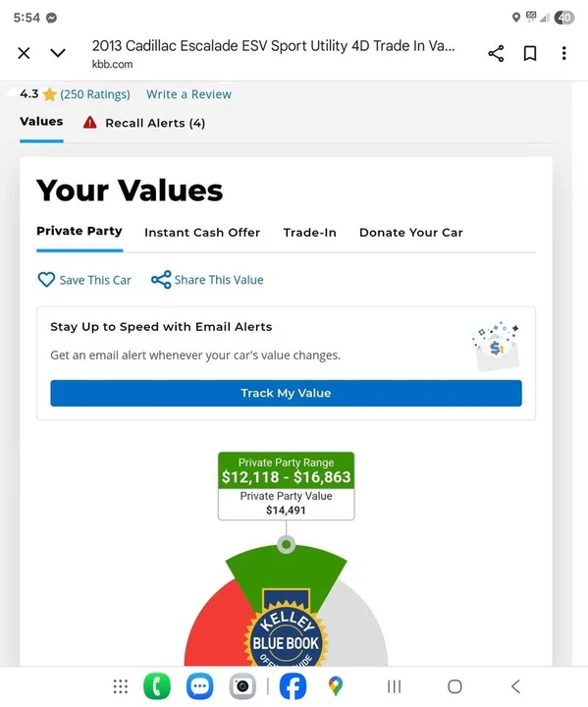The height and width of the screenshot is (707, 588).
Task: Open the three-dot browser menu
Action: coord(563,53)
